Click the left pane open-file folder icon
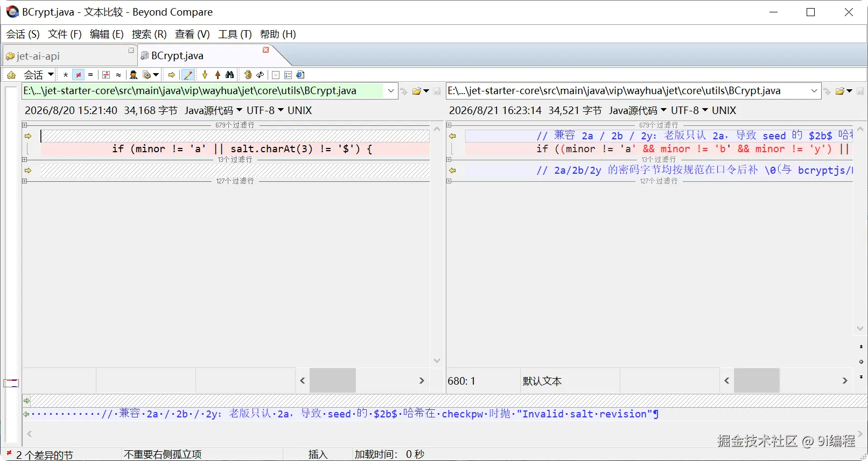This screenshot has width=868, height=461. tap(417, 91)
